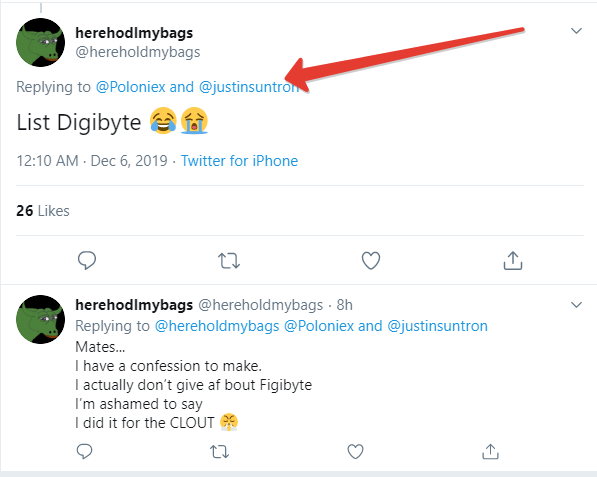597x477 pixels.
Task: Open @Poloniex mention in second tweet
Action: [x=319, y=326]
